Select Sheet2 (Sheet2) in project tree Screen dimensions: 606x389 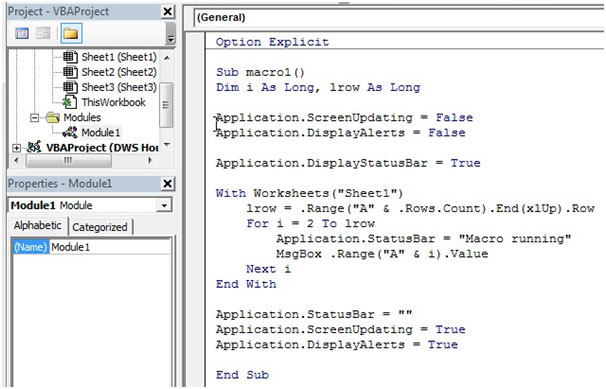(119, 72)
